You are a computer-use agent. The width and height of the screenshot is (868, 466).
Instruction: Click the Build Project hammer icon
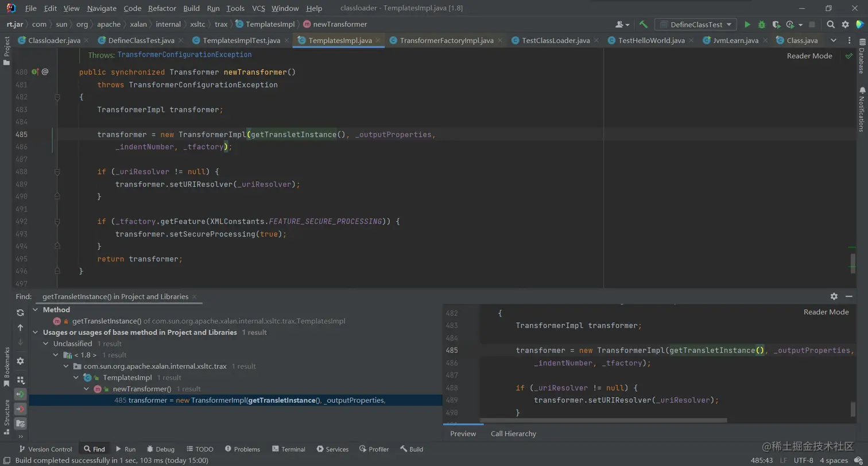pos(644,25)
